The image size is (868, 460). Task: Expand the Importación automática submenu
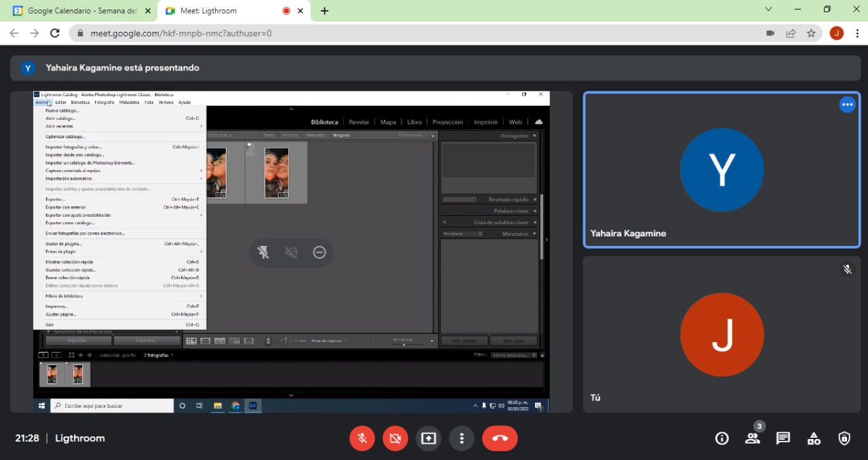pos(120,179)
